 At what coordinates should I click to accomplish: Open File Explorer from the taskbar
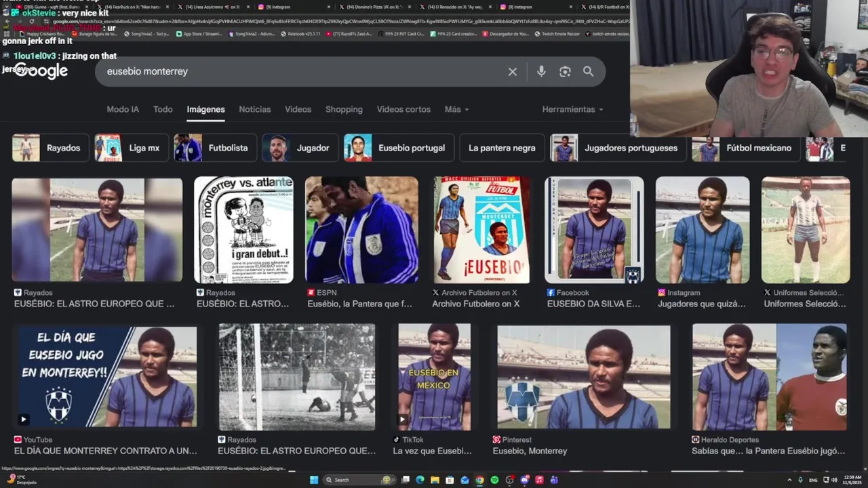435,480
